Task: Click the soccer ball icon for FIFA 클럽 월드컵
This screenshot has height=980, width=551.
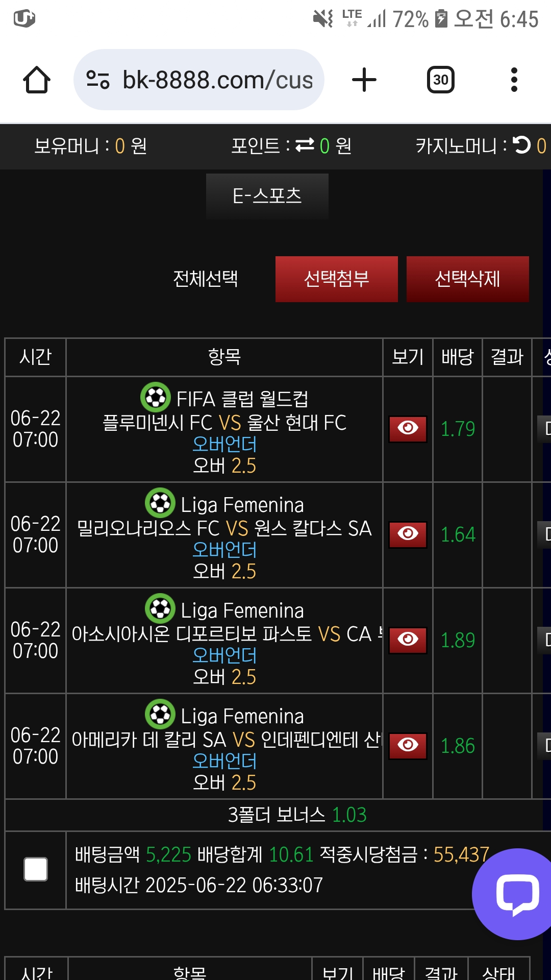Action: click(x=156, y=397)
